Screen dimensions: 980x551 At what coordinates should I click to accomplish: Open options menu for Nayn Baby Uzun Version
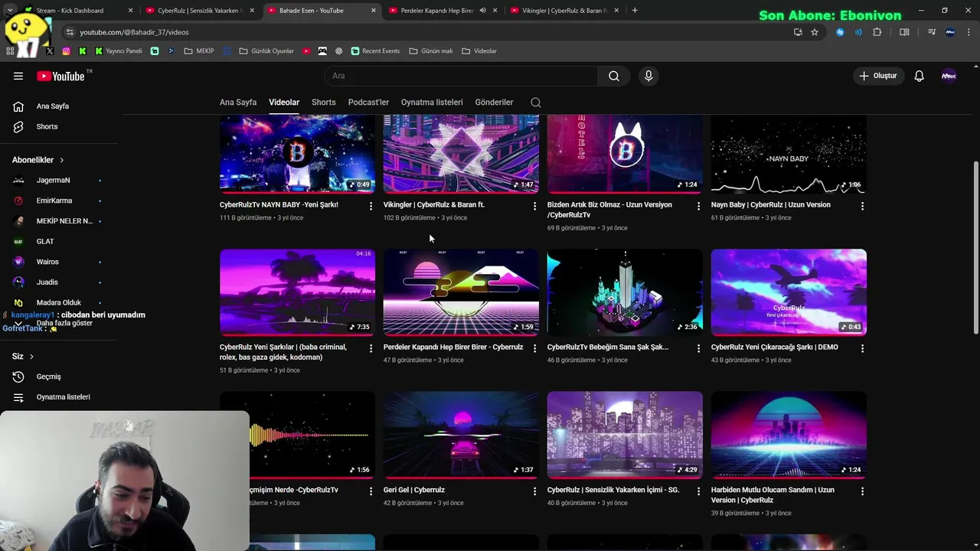click(862, 206)
